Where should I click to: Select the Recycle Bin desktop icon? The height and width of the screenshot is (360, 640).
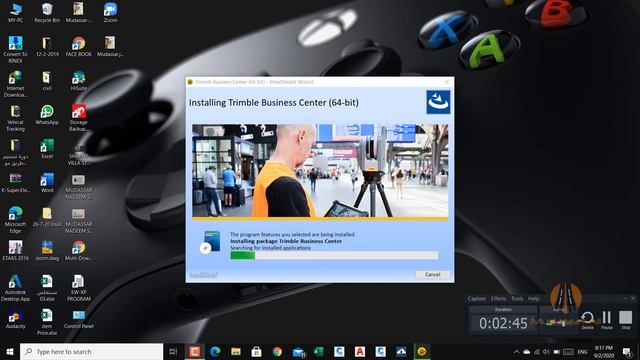point(47,12)
